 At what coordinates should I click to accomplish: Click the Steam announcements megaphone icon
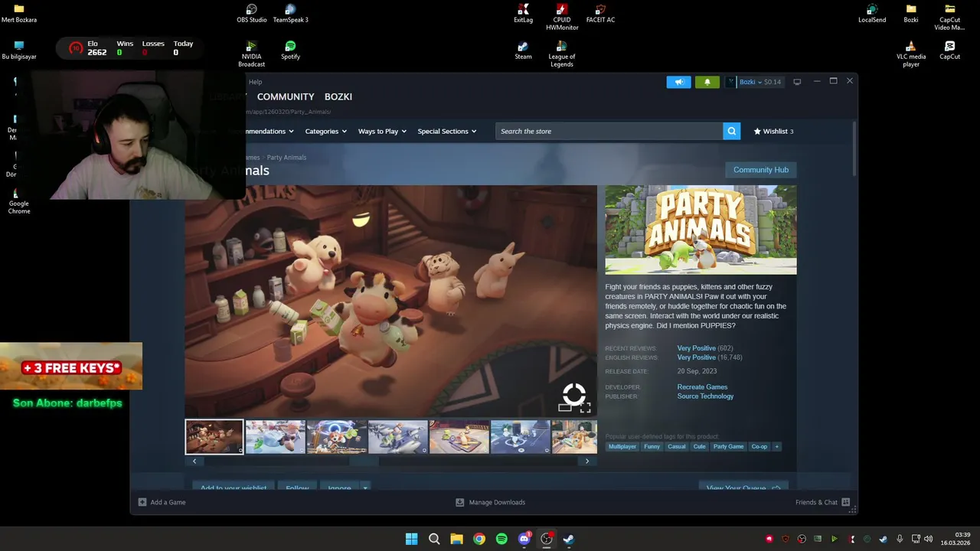click(678, 82)
